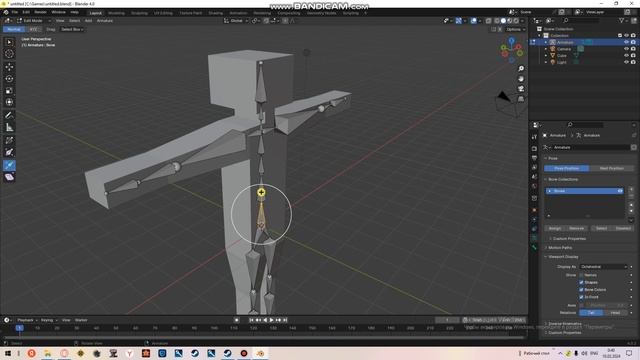Screen dimensions: 640x360
Task: Toggle Armature visibility eye in outliner
Action: tap(626, 42)
